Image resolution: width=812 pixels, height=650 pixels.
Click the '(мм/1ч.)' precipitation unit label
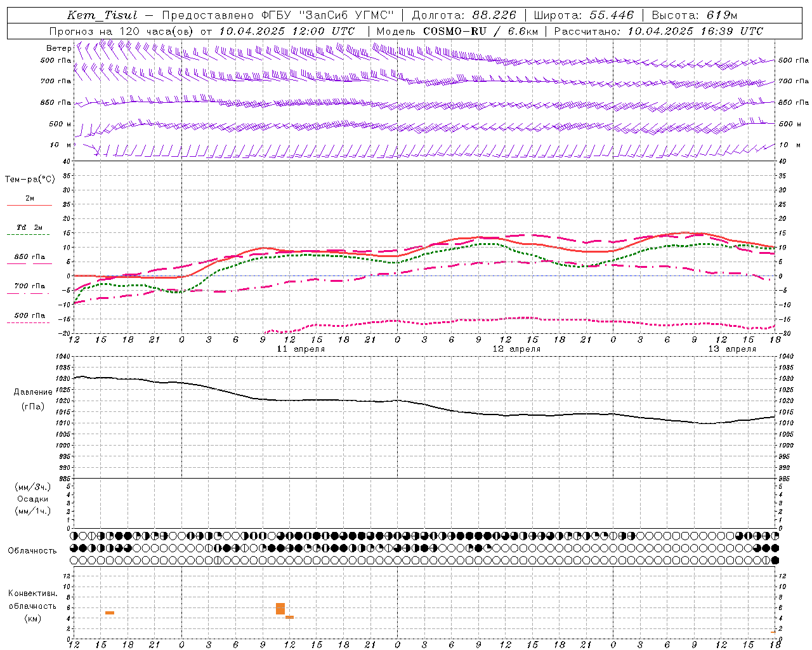[33, 512]
